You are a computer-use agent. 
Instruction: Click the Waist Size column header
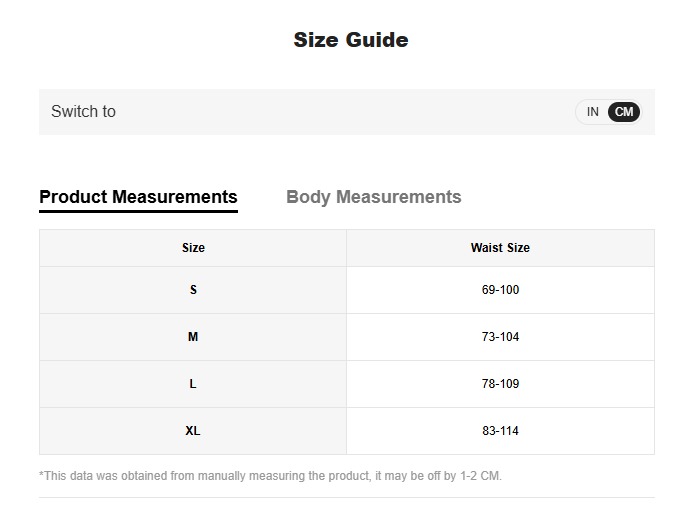coord(500,248)
